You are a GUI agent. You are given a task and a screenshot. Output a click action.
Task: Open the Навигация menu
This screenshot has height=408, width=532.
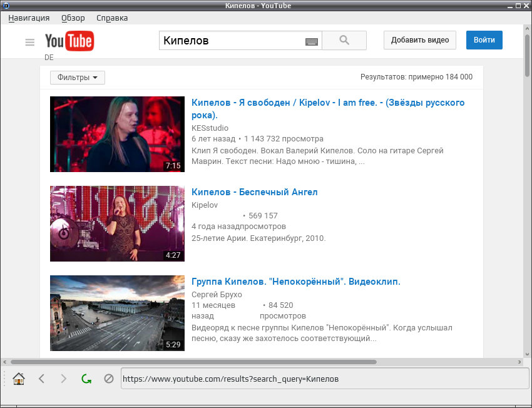pyautogui.click(x=29, y=18)
